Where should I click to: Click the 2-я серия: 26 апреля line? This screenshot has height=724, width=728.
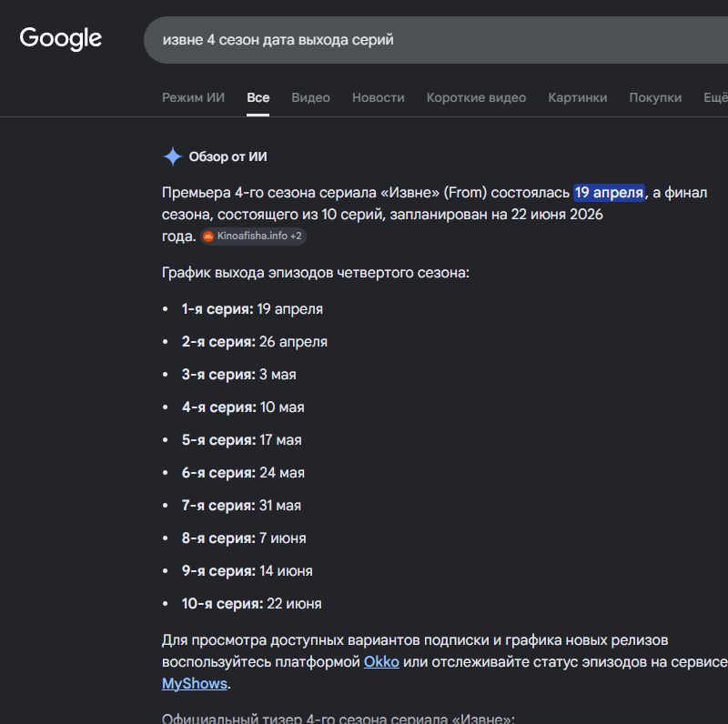click(x=255, y=342)
